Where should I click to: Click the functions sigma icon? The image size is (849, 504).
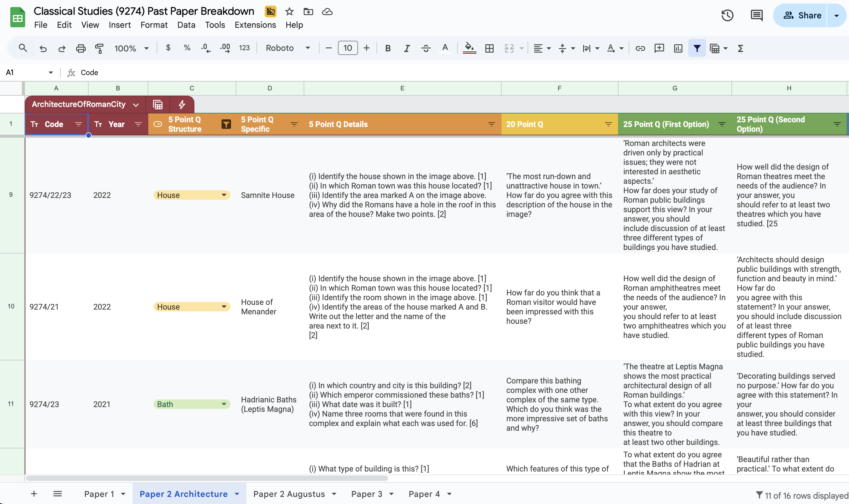pyautogui.click(x=740, y=48)
